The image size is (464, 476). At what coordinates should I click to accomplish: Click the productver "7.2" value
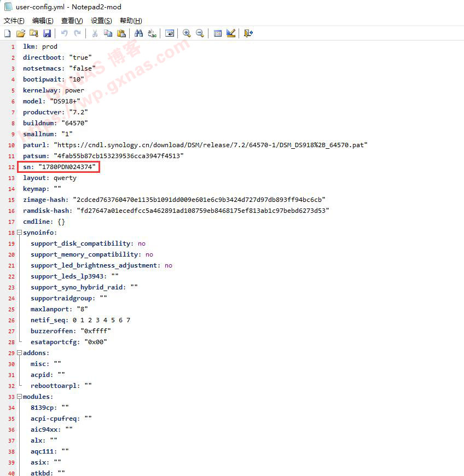click(x=79, y=112)
